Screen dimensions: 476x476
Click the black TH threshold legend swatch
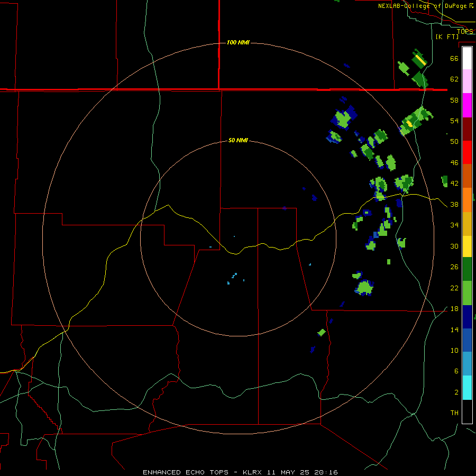pos(467,411)
